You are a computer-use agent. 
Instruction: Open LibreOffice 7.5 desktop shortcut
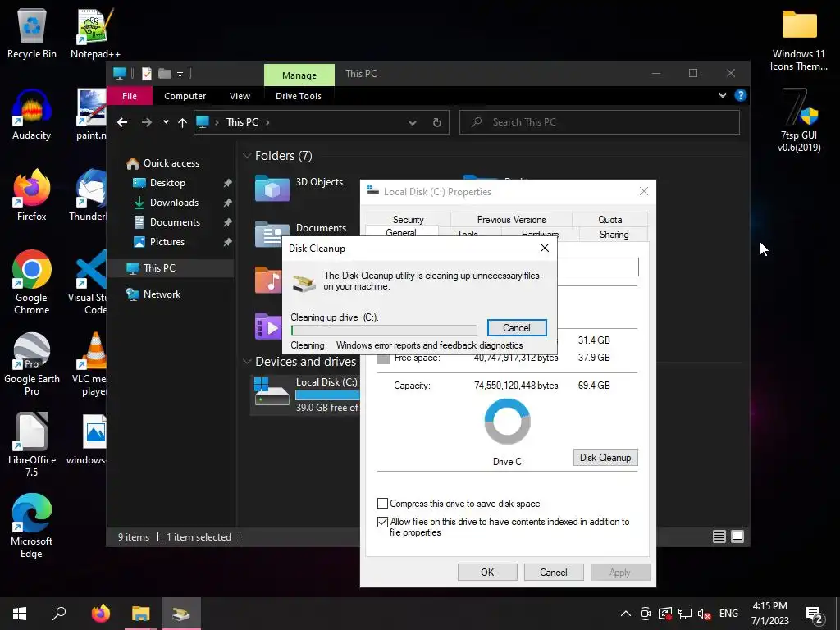[32, 445]
